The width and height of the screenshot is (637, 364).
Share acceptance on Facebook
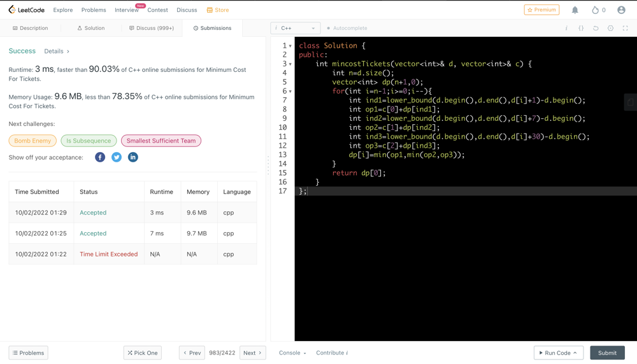click(x=100, y=157)
